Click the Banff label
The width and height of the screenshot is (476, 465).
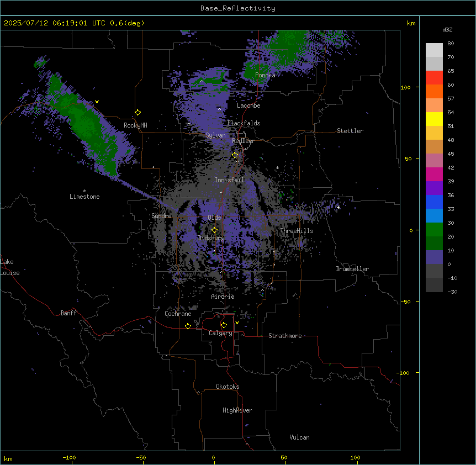68,313
